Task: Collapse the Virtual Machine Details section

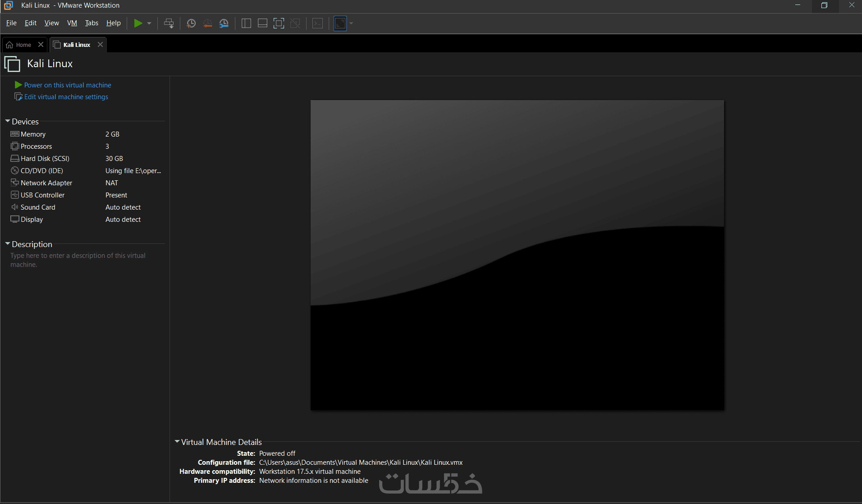Action: [177, 442]
